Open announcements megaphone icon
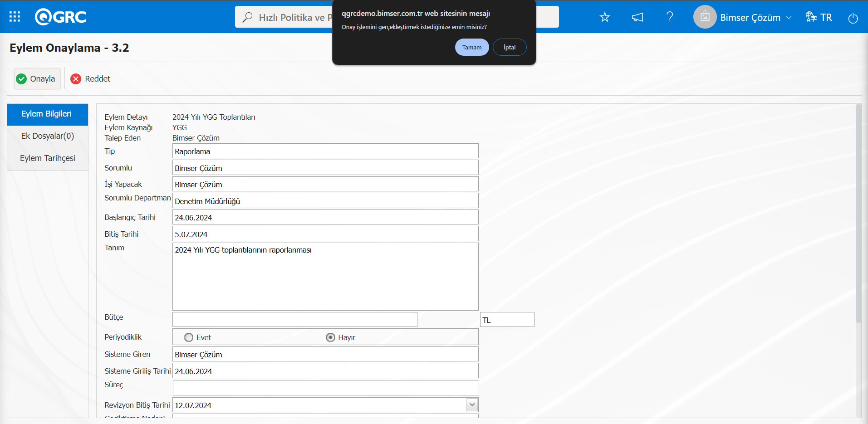The width and height of the screenshot is (868, 424). click(638, 17)
